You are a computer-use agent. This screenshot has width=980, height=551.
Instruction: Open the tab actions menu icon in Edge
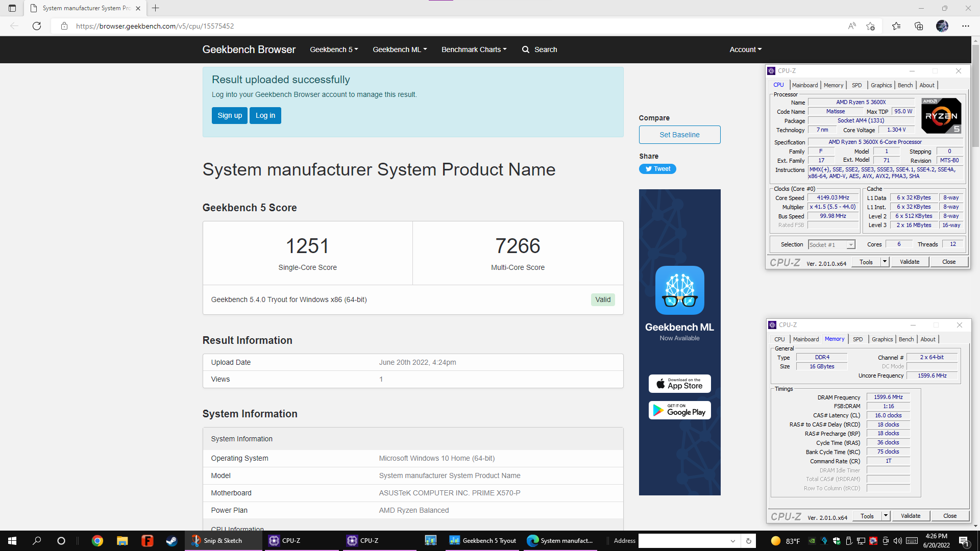[12, 8]
